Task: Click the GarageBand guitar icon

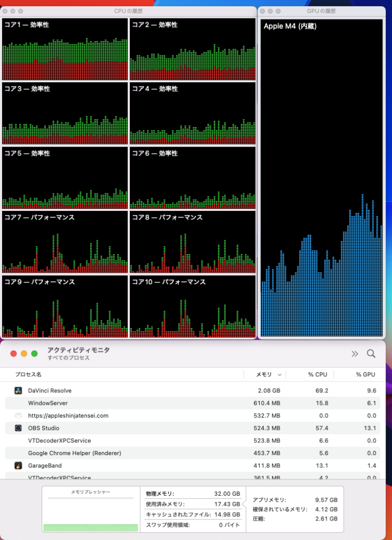Action: tap(18, 466)
